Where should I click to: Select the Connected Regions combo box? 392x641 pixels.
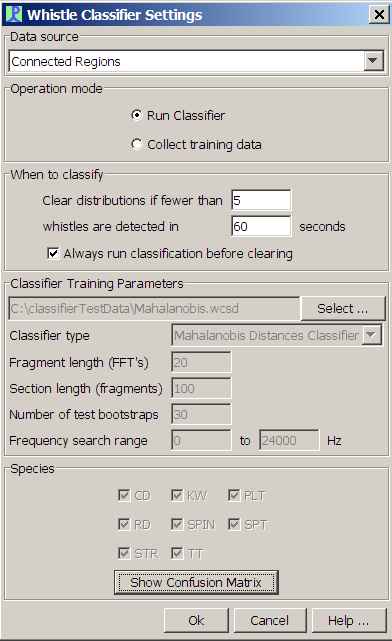coord(196,61)
